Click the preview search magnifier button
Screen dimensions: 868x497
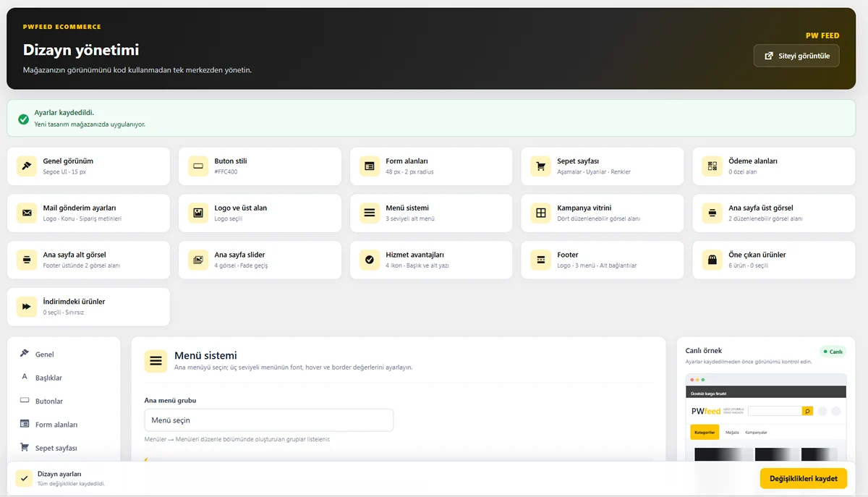coord(807,411)
